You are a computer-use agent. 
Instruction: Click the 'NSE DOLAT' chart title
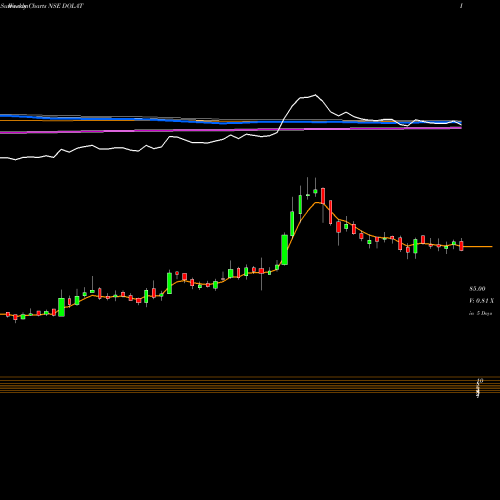(x=66, y=6)
